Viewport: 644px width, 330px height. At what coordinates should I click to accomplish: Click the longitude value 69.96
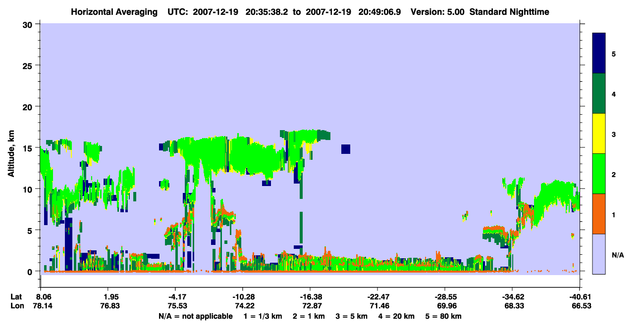click(447, 306)
